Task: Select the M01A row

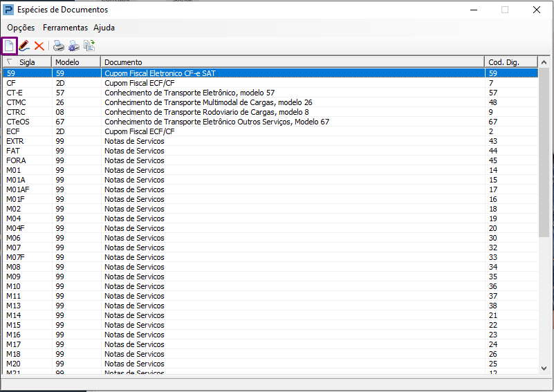Action: pyautogui.click(x=270, y=180)
